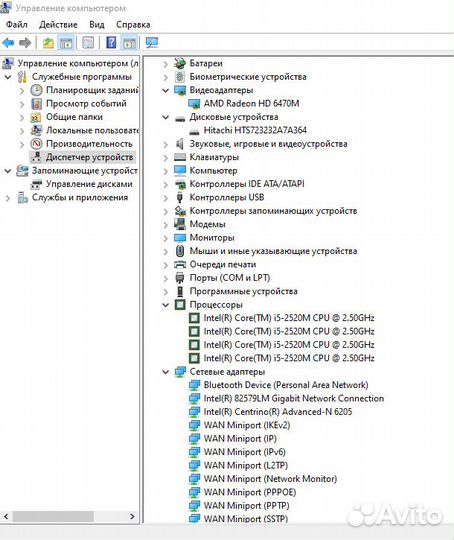Screen dimensions: 454x540
Task: Select Intel(R) Centrino(R) Advanced-N 6205
Action: (x=278, y=412)
